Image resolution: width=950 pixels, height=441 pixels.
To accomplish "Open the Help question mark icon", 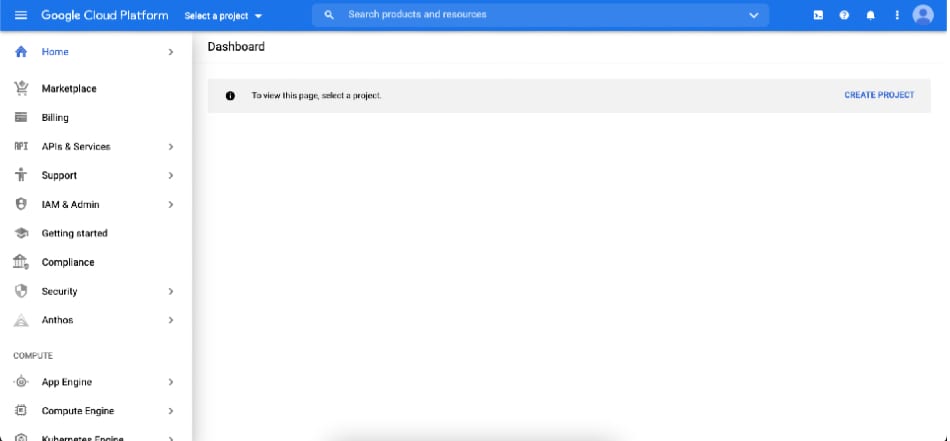I will point(844,15).
